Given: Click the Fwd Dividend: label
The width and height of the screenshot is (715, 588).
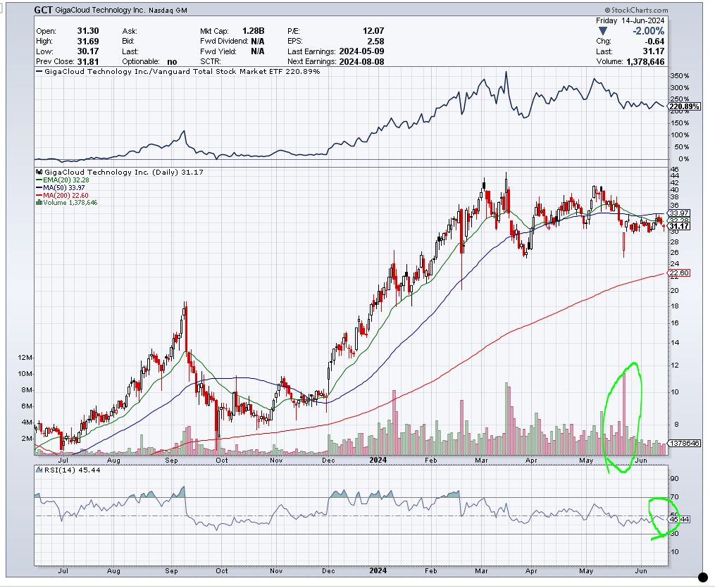Looking at the screenshot, I should coord(224,42).
